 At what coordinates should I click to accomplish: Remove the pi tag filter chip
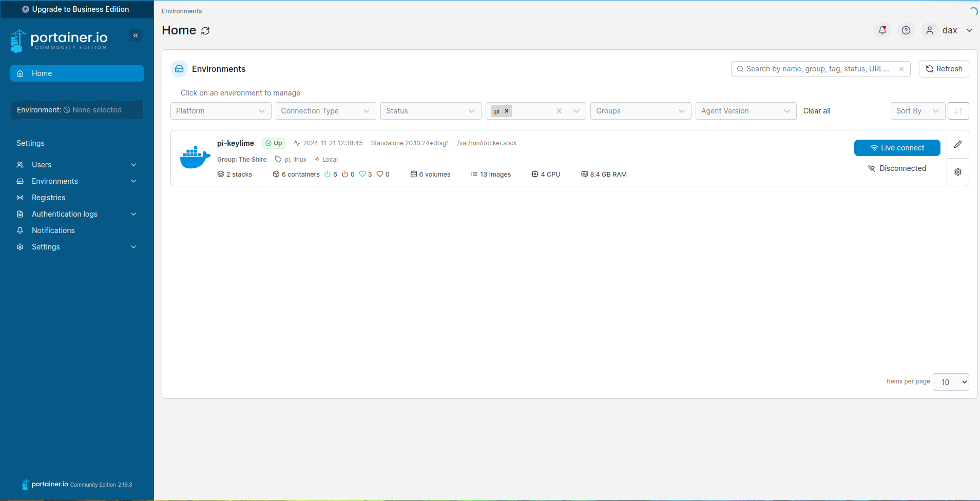coord(507,111)
